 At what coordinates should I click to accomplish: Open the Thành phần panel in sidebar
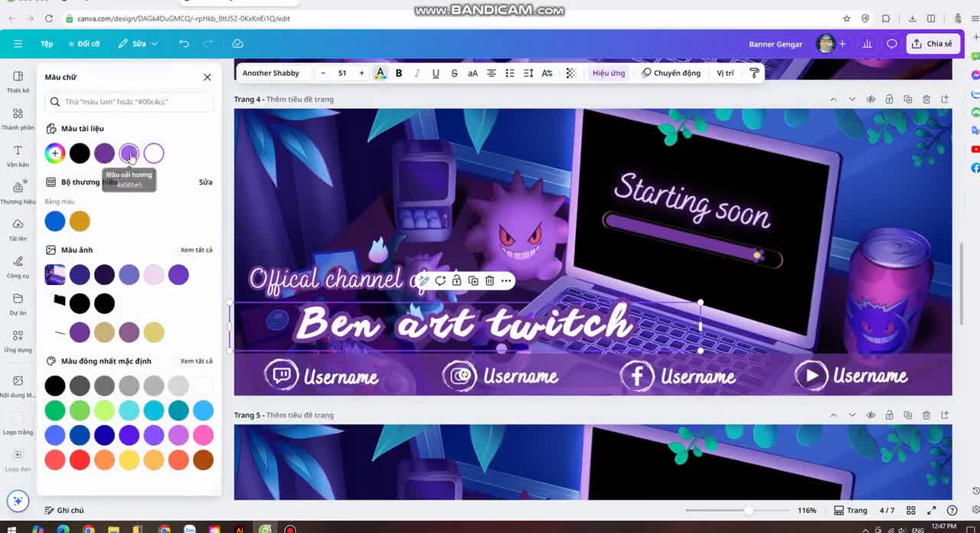[x=17, y=115]
